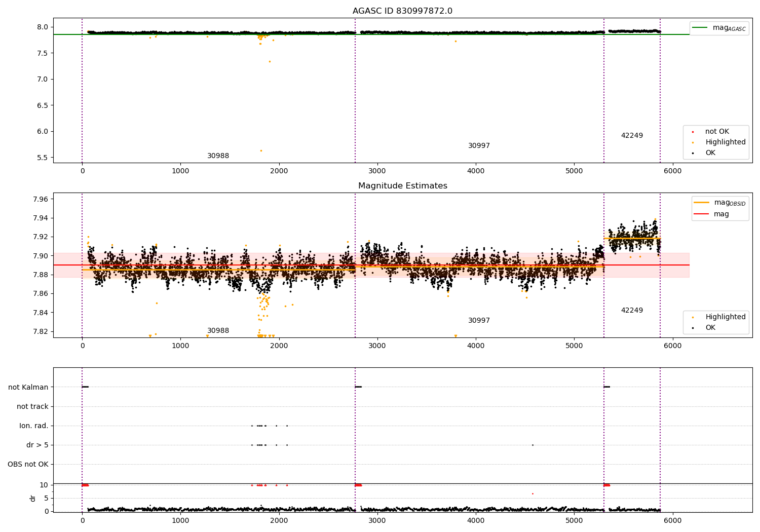Click y-tick "5.5" on the top plot
The image size is (760, 532).
coord(42,158)
